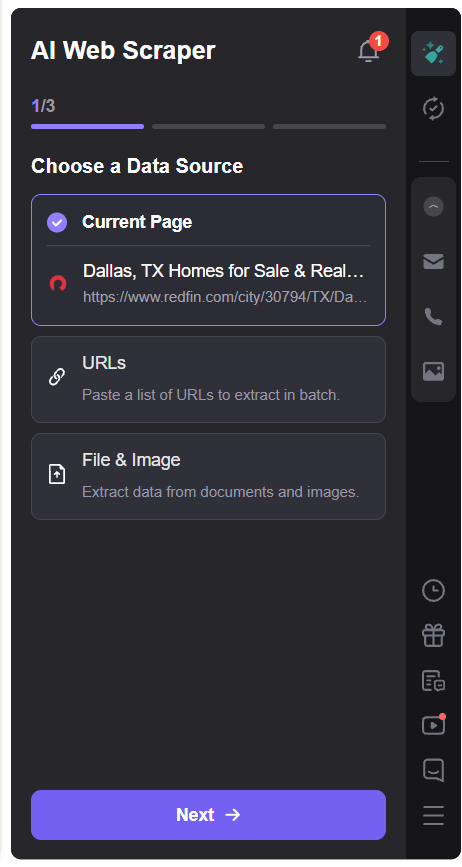The image size is (462, 867).
Task: Click the phone number extractor icon
Action: tap(433, 316)
